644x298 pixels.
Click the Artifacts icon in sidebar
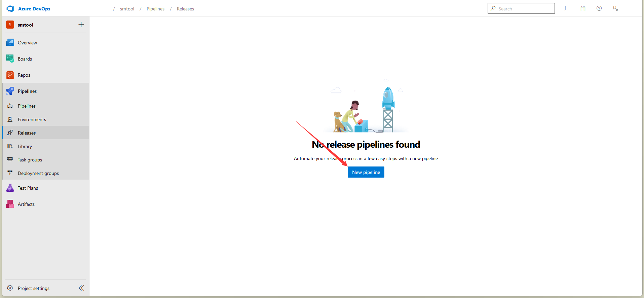point(10,204)
